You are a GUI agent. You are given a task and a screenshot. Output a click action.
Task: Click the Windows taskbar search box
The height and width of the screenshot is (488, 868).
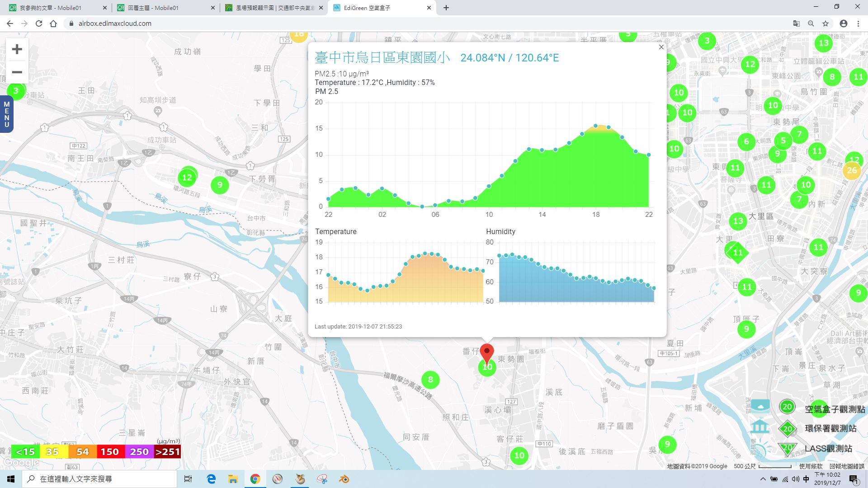(x=99, y=479)
